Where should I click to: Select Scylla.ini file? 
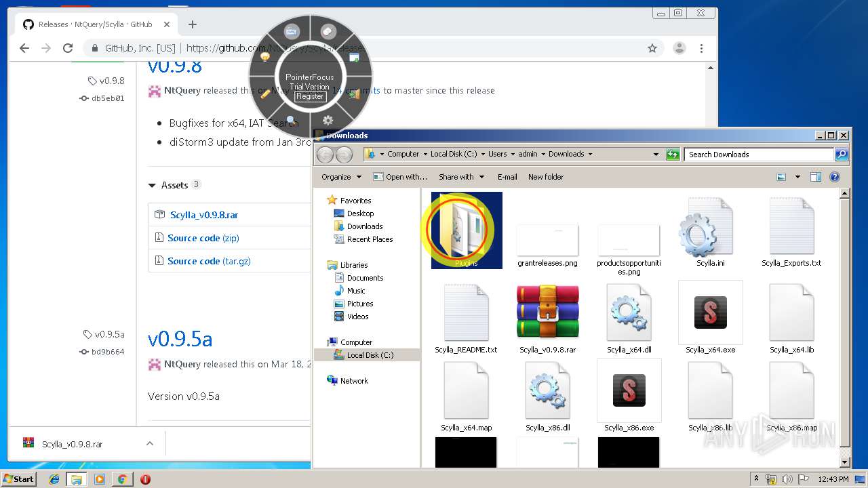(710, 232)
